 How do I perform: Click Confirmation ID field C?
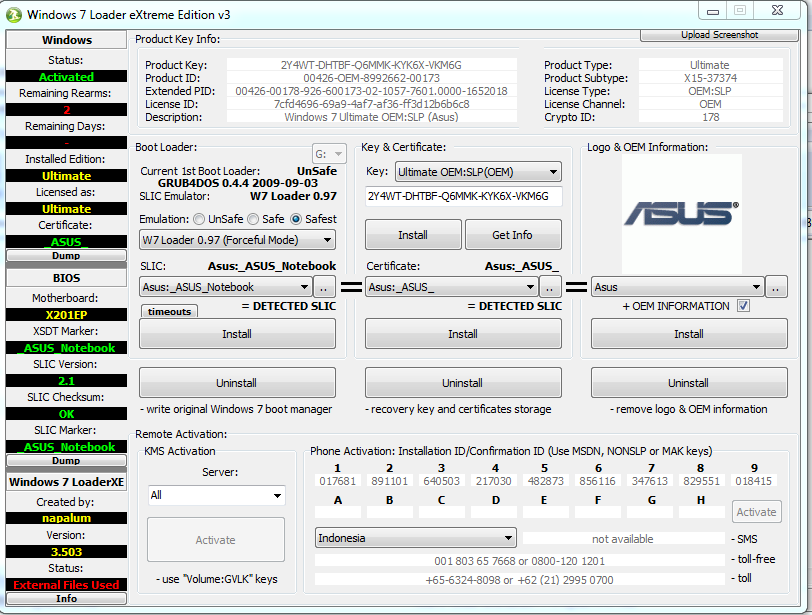442,512
